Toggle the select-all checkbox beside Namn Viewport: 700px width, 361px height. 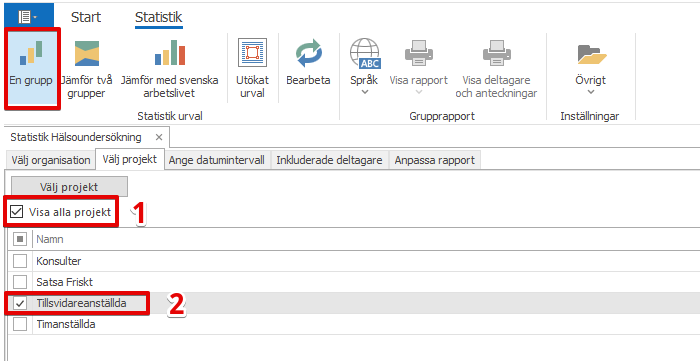[x=20, y=240]
